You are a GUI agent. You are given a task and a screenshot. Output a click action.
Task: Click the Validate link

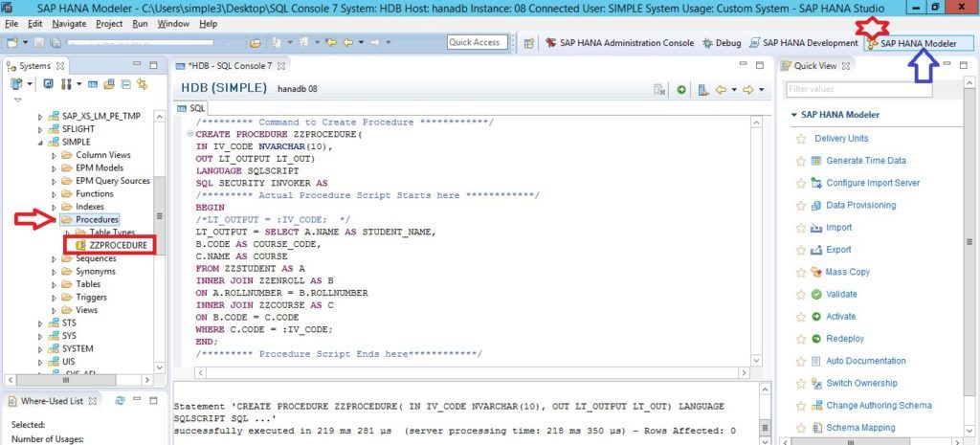(841, 295)
